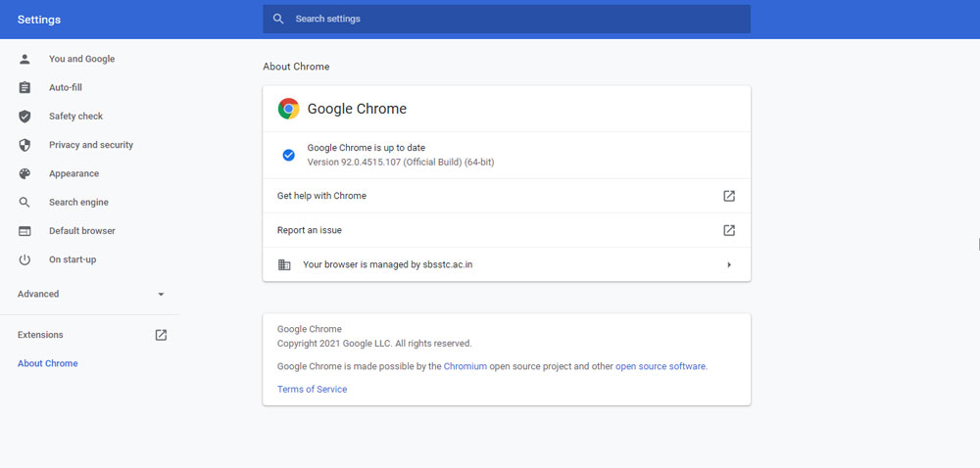Click the palette icon for Appearance
Screen dimensions: 980x468
click(x=24, y=174)
